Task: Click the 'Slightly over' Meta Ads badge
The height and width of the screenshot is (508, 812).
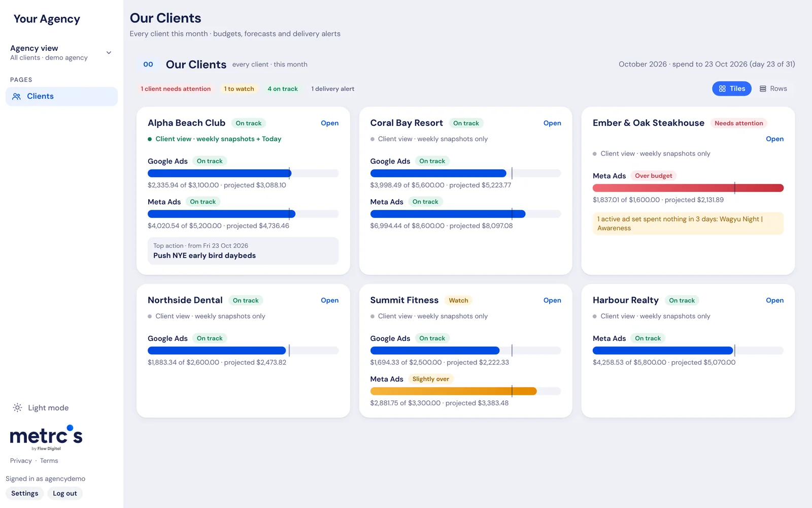Action: (x=430, y=379)
